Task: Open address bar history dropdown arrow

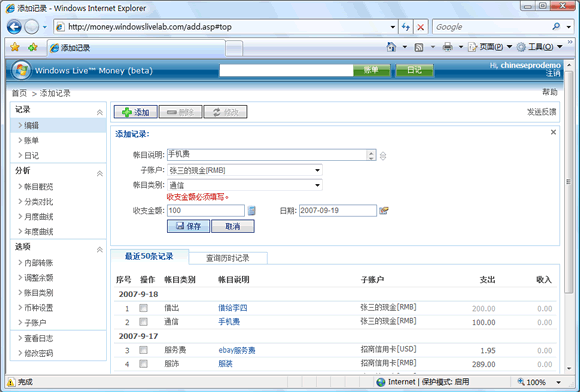Action: click(x=392, y=27)
